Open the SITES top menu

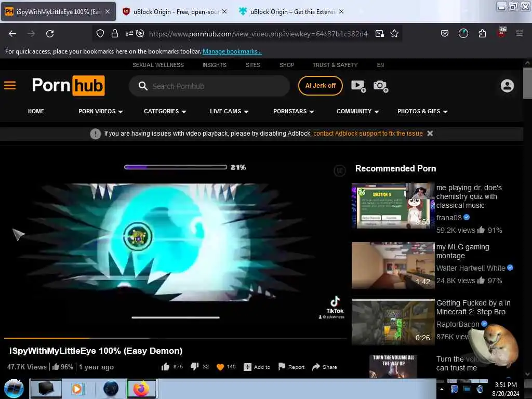(253, 65)
